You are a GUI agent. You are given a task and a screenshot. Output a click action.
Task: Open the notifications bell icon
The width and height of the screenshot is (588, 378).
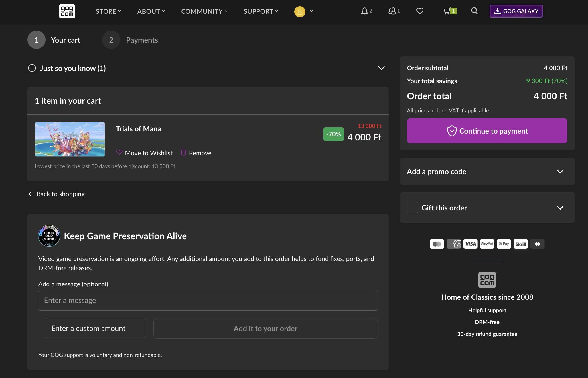click(364, 11)
